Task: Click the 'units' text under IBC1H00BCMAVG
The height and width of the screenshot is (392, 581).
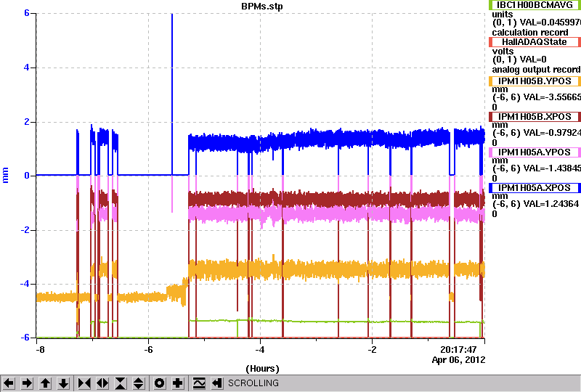Action: point(503,15)
